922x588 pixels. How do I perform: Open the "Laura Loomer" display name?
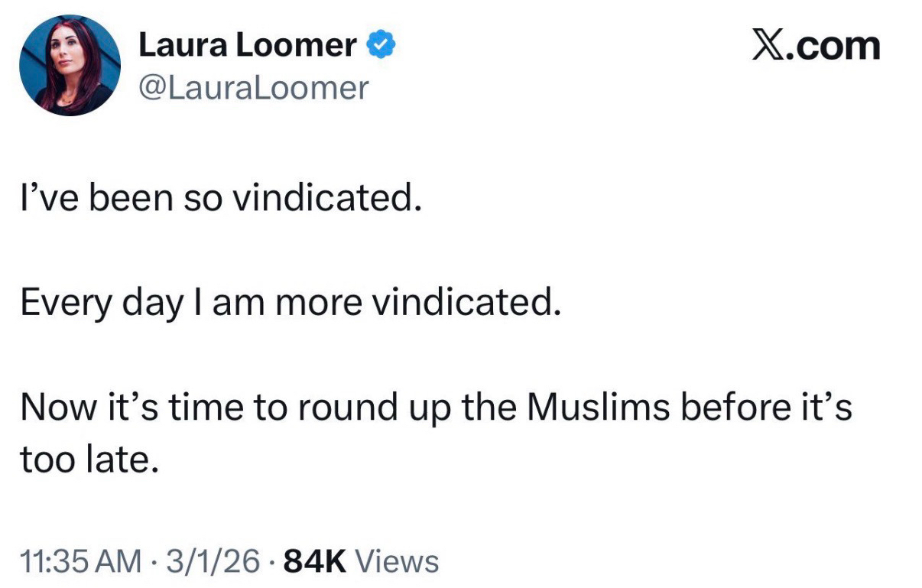(x=247, y=47)
